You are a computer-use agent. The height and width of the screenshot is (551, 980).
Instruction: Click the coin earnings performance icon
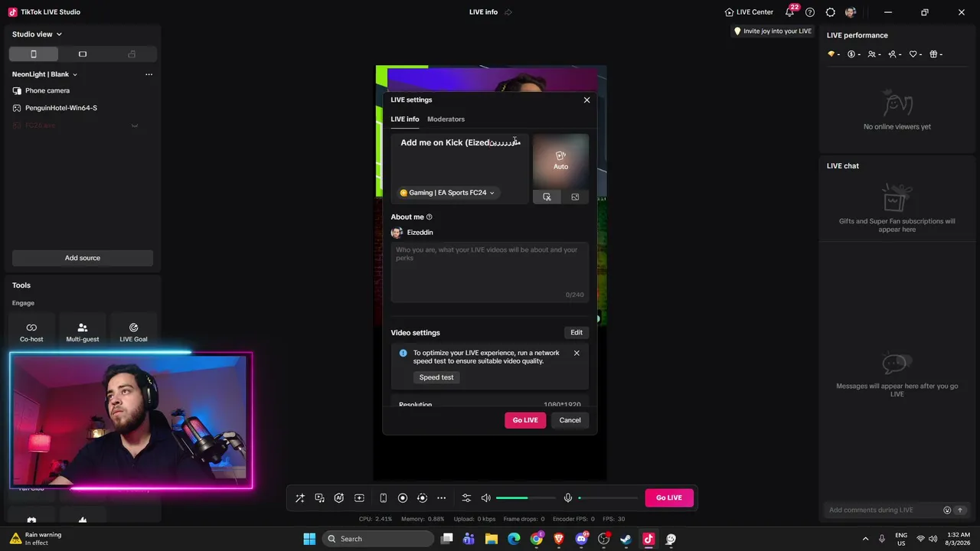click(853, 54)
